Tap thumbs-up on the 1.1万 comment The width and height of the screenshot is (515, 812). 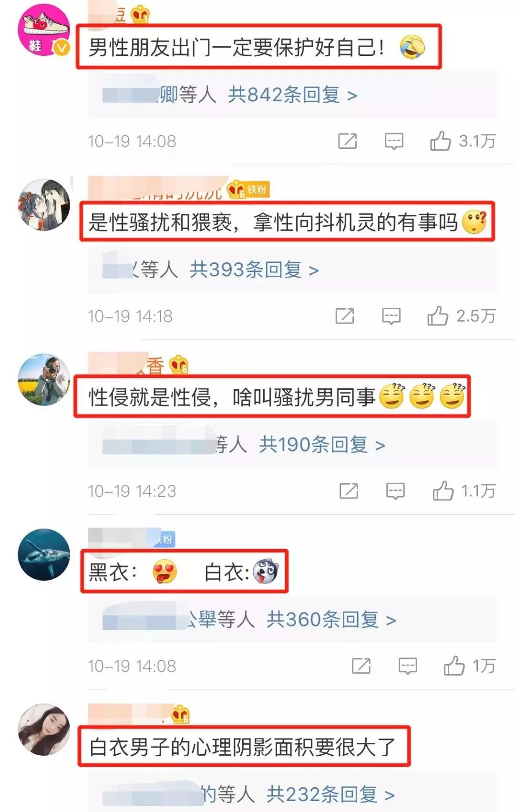tap(443, 491)
